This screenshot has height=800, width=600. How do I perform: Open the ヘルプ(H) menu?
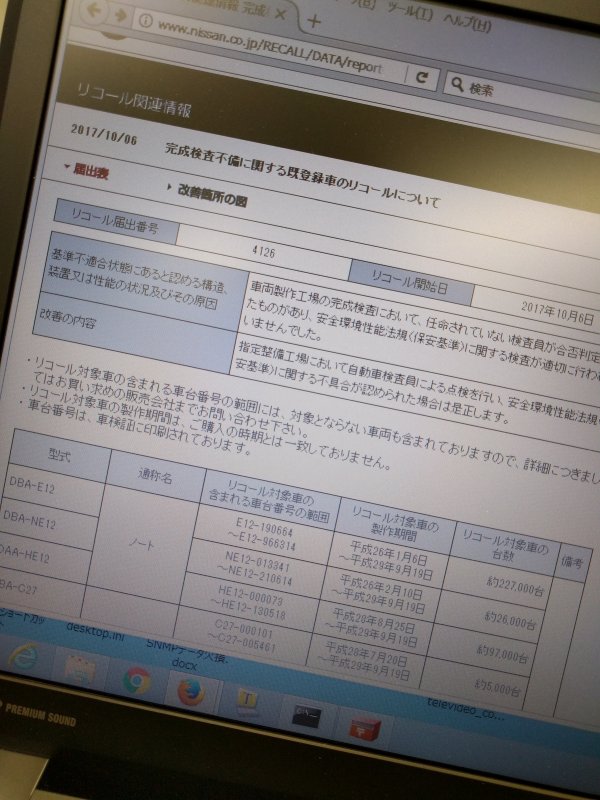[467, 22]
